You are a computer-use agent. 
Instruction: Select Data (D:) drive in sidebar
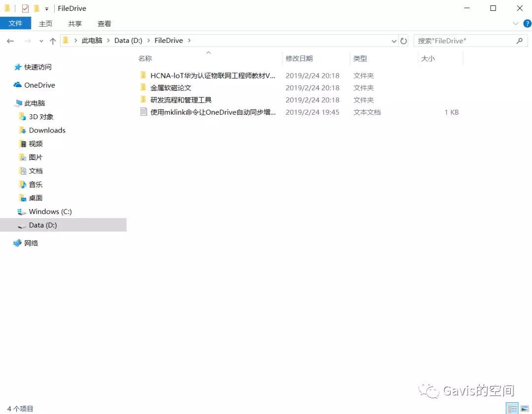tap(63, 225)
